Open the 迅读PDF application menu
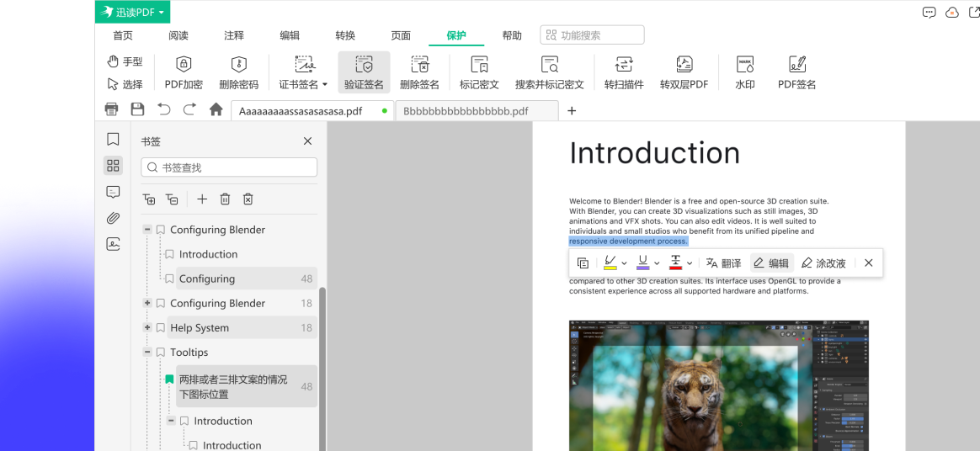Image resolution: width=980 pixels, height=451 pixels. (x=132, y=12)
